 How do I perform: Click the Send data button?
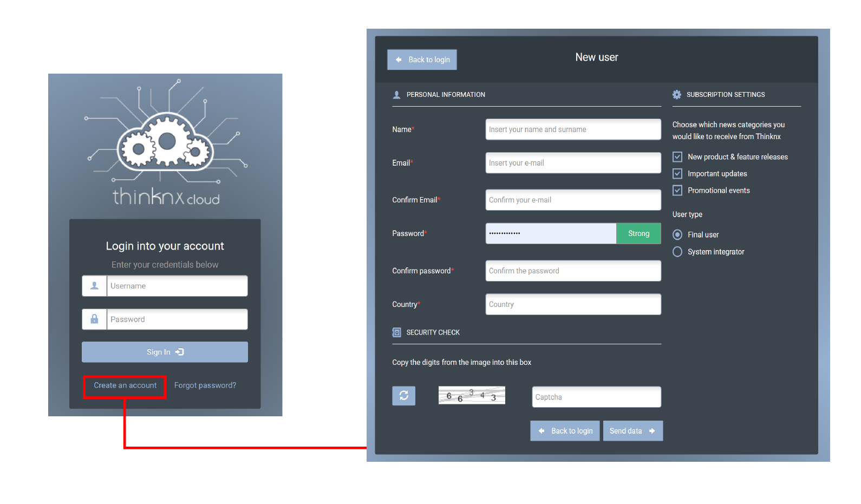coord(632,431)
